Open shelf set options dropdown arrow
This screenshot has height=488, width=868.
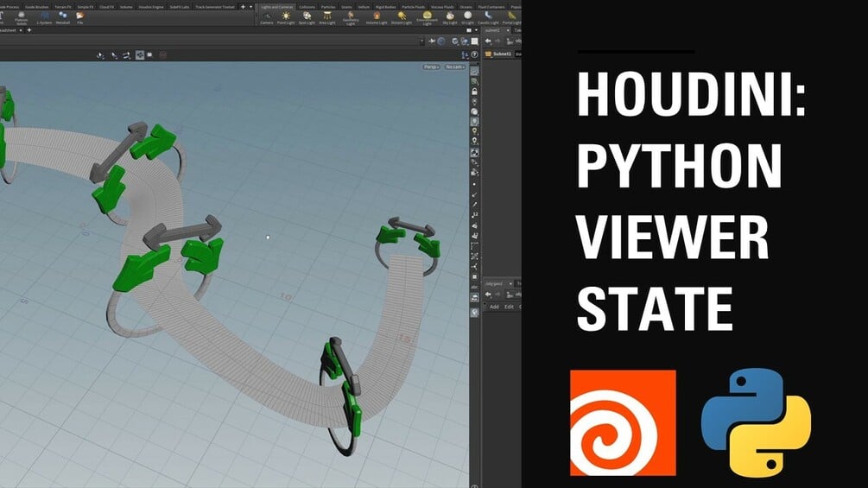coord(250,7)
